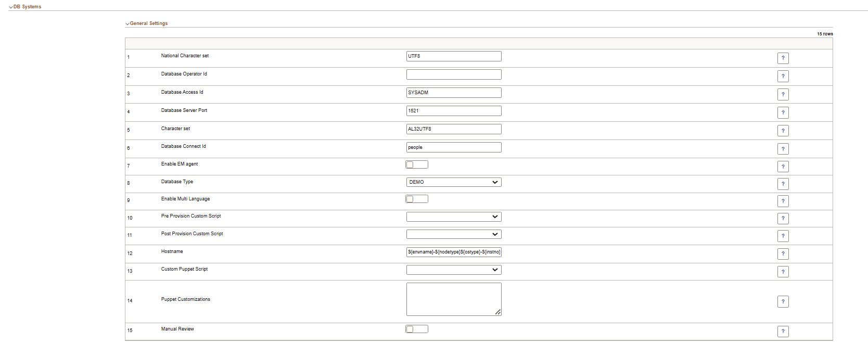Click the Database Operator Id input field
Image resolution: width=868 pixels, height=343 pixels.
point(453,74)
